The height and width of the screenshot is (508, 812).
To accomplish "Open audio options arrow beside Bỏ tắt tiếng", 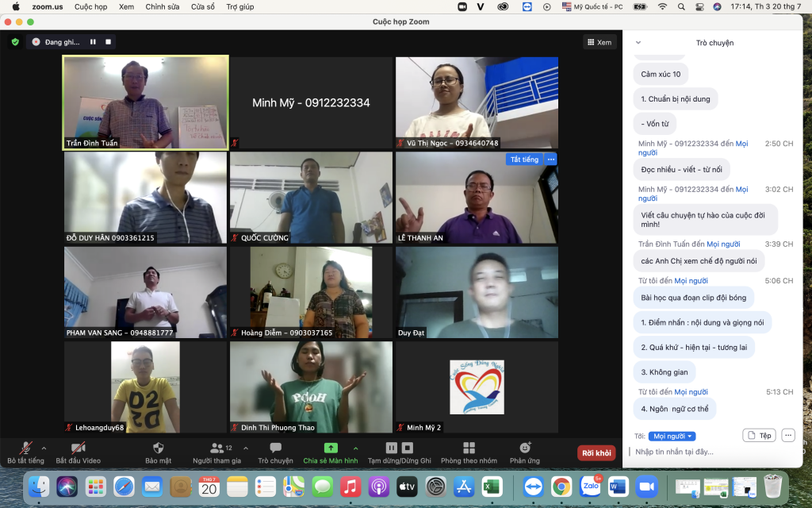I will pyautogui.click(x=44, y=448).
